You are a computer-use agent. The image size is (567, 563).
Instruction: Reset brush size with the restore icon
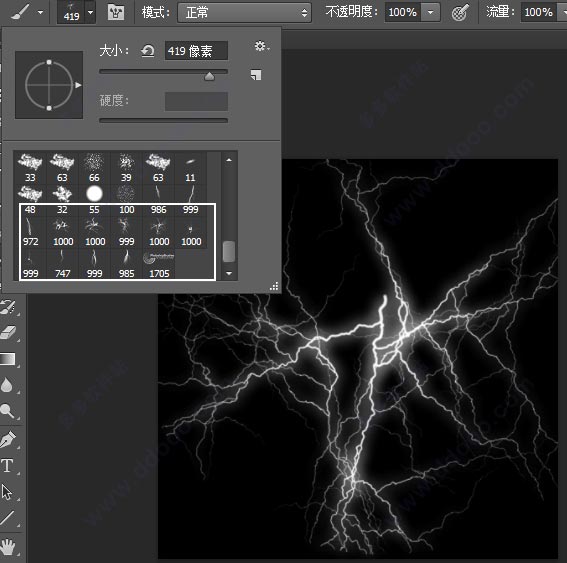pos(148,51)
